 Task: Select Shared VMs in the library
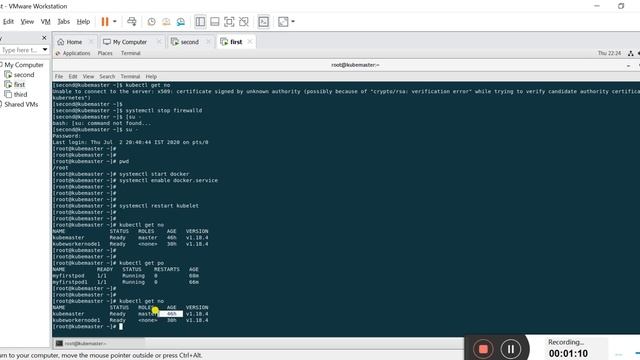pos(21,104)
